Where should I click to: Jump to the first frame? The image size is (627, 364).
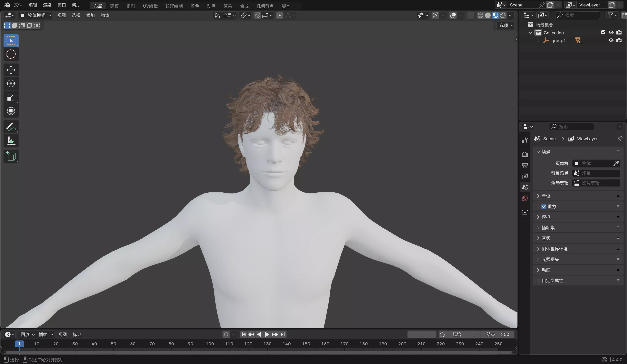tap(244, 334)
